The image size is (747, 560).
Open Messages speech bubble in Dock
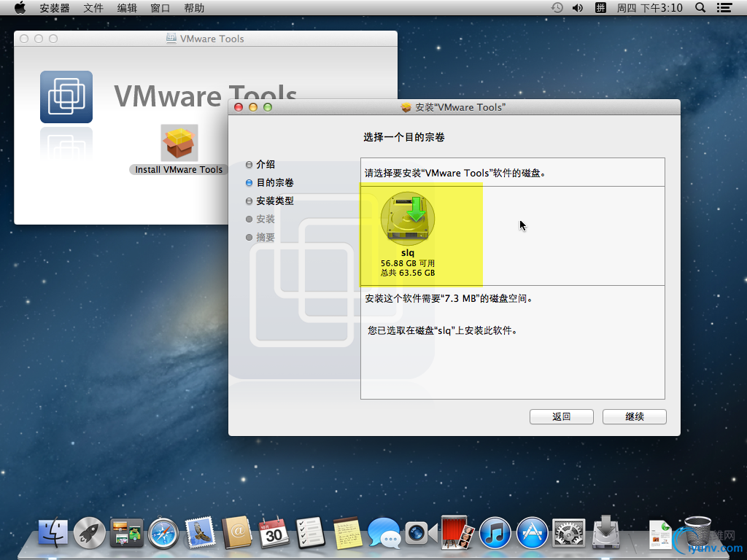tap(384, 533)
